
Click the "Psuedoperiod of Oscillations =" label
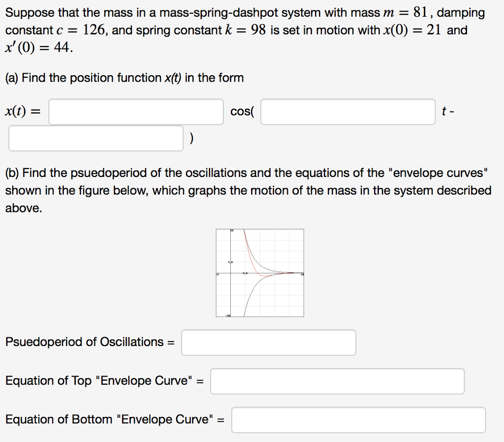coord(90,342)
